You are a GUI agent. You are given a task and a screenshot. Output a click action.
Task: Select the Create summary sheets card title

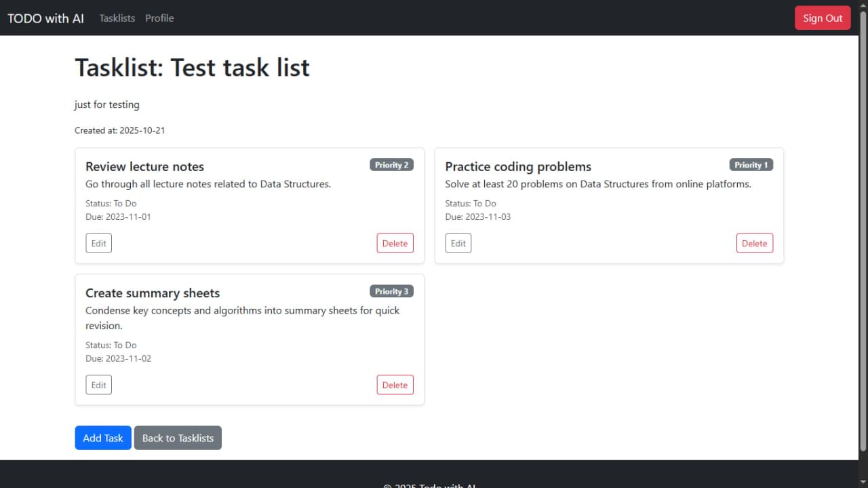(x=153, y=293)
